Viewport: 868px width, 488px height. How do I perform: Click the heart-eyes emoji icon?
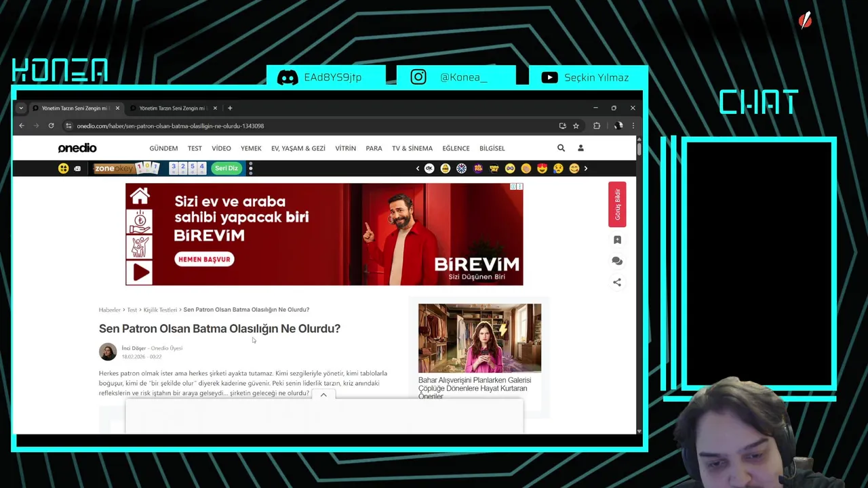tap(542, 168)
